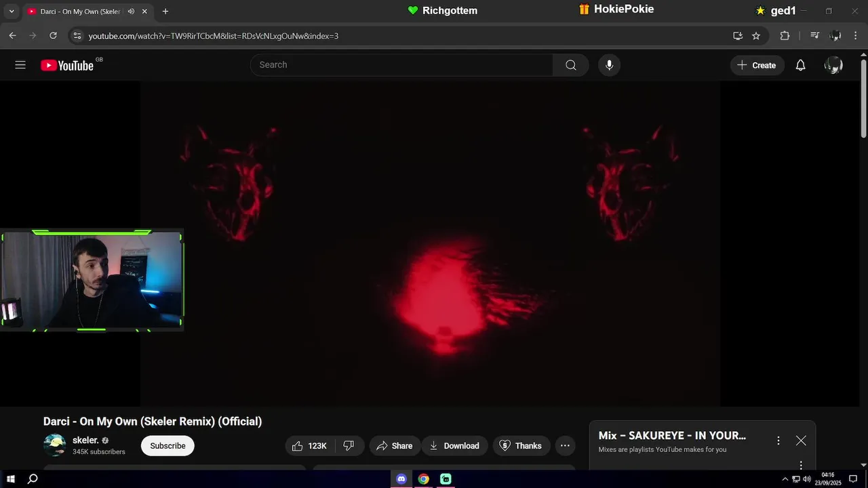Open the teal app in taskbar
This screenshot has height=488, width=868.
446,479
